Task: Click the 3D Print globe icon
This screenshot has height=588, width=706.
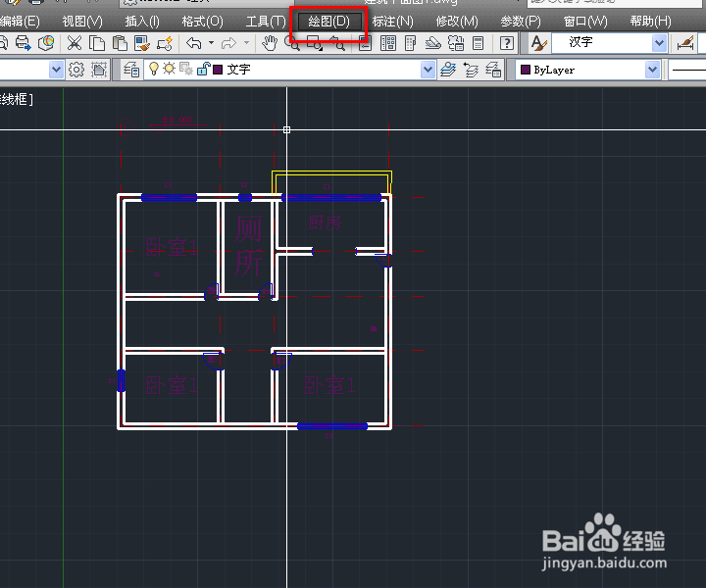Action: point(46,44)
